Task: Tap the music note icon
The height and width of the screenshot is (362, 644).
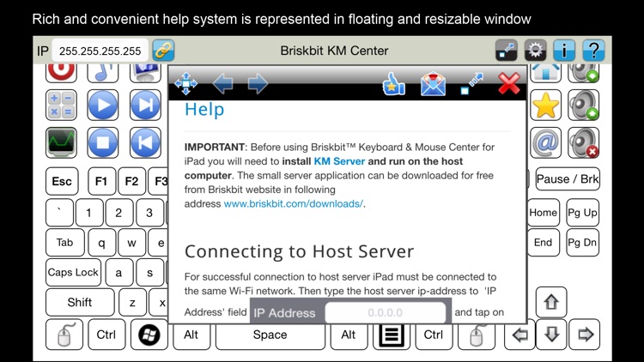Action: pos(103,73)
